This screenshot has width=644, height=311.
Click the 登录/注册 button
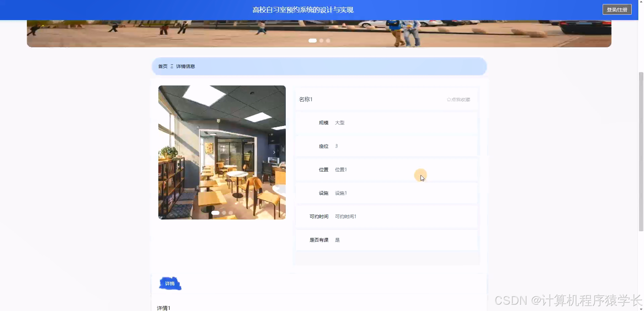pos(618,9)
